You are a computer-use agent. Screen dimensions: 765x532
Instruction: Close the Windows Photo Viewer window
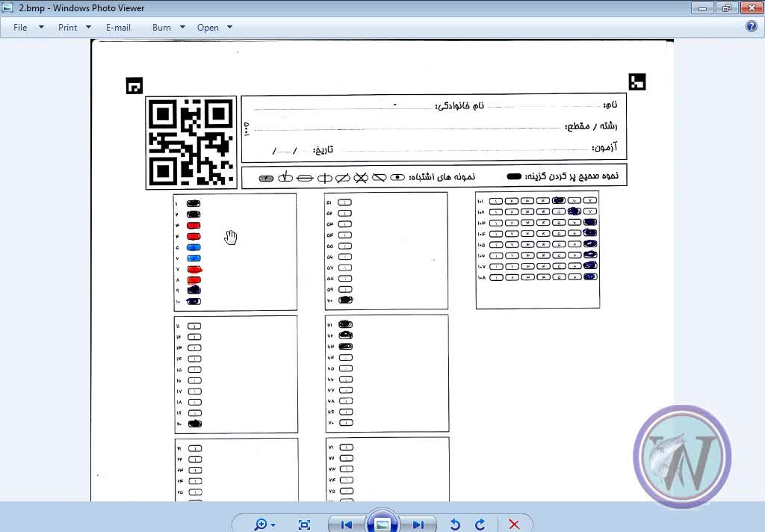pyautogui.click(x=750, y=8)
